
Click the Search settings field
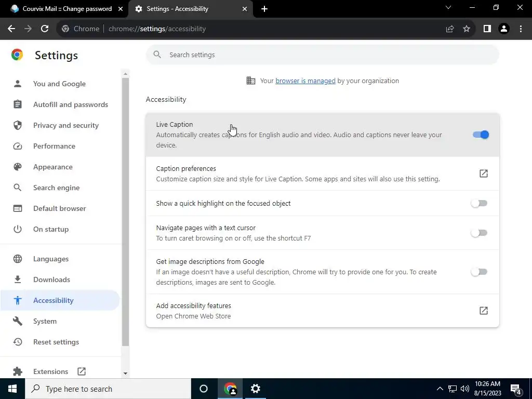coord(322,55)
